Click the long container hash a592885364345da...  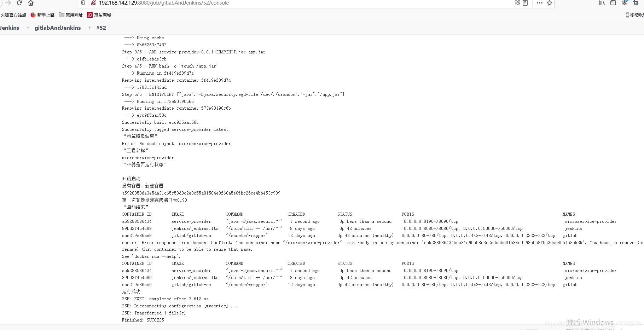pos(201,193)
